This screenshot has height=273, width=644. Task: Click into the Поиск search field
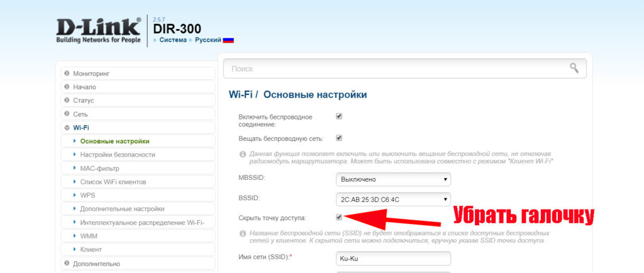point(404,69)
